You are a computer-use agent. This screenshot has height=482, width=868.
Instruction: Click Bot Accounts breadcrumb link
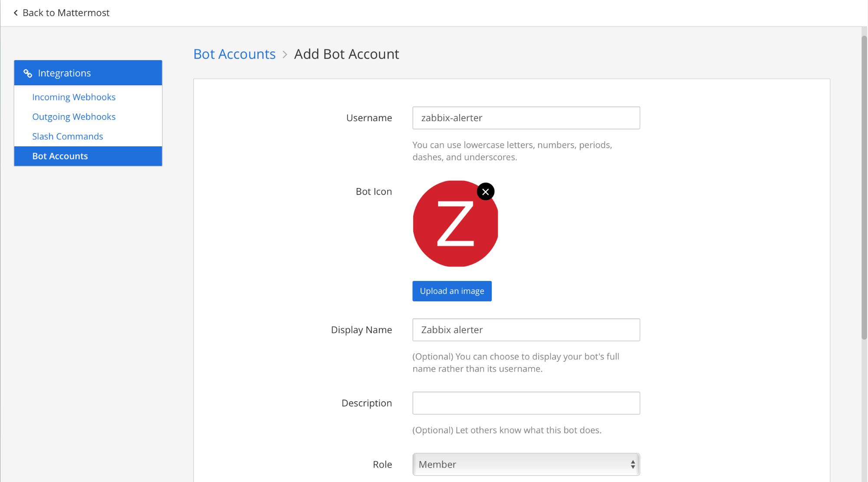[234, 54]
